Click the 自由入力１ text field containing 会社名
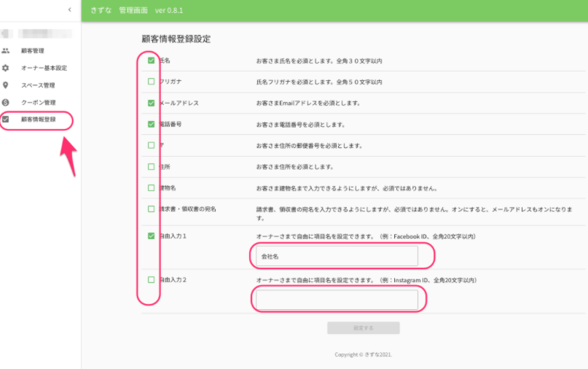The width and height of the screenshot is (588, 369). 337,257
